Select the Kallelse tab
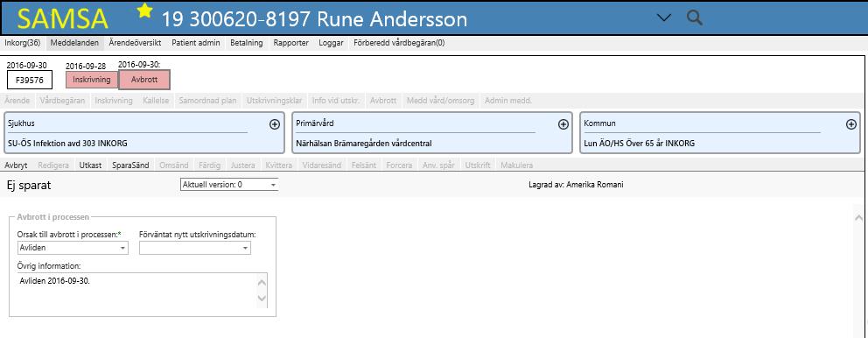 [156, 101]
